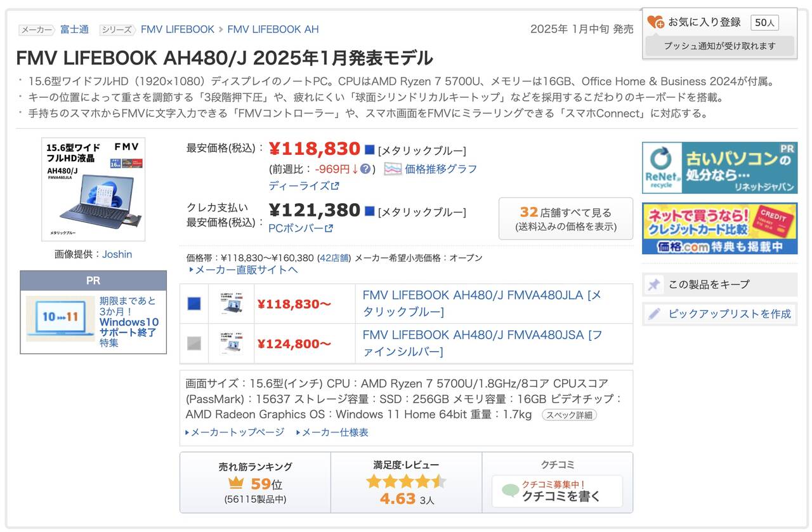The image size is (812, 532).
Task: Select the fine silver color swatch row
Action: 194,343
